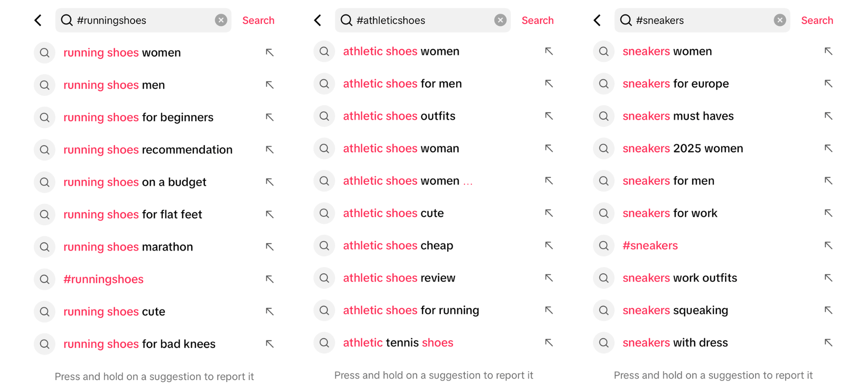Click the fill-in arrow beside 'athletic shoes cheap'
The image size is (868, 391).
549,245
